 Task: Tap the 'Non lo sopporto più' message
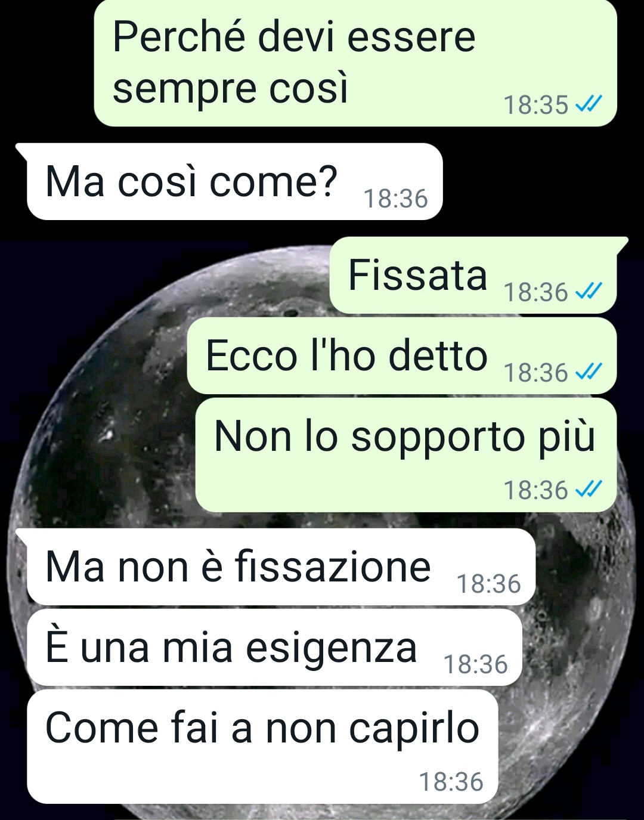tap(406, 454)
